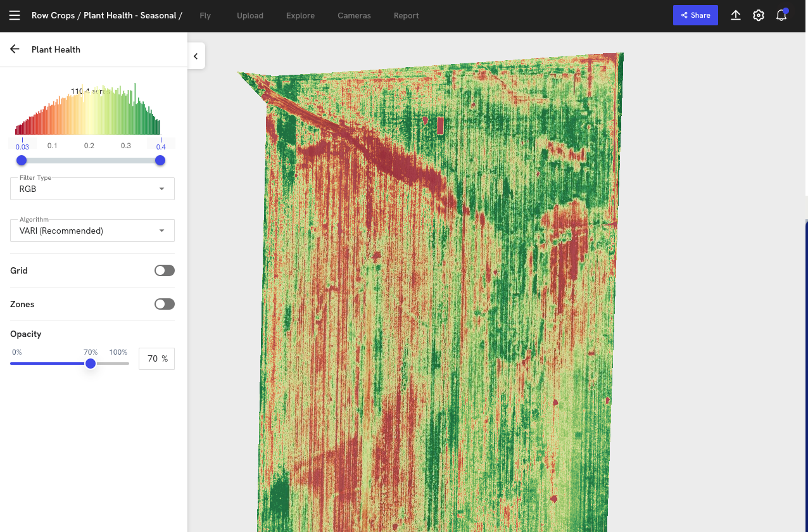Open the Cameras tab
Viewport: 808px width, 532px height.
(354, 15)
